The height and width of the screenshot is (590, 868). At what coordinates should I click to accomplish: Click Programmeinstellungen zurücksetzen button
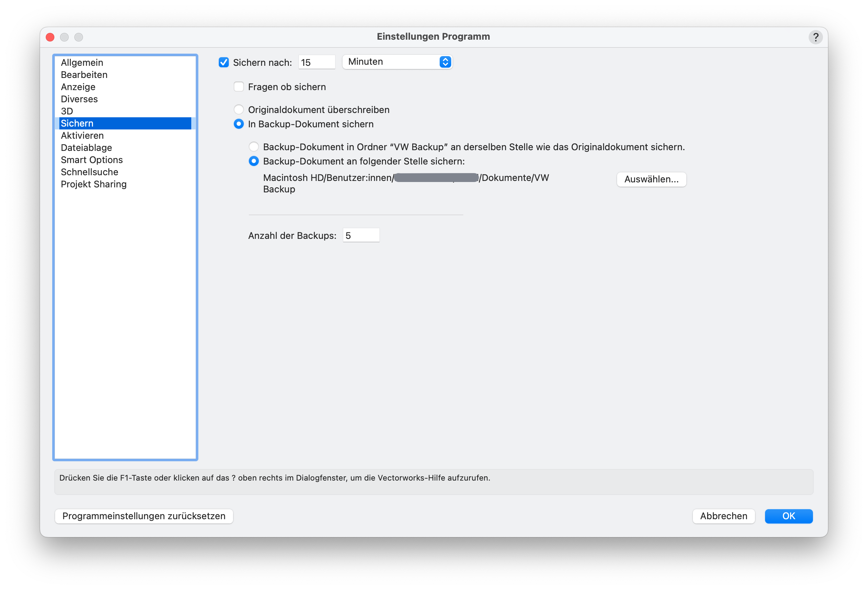144,516
